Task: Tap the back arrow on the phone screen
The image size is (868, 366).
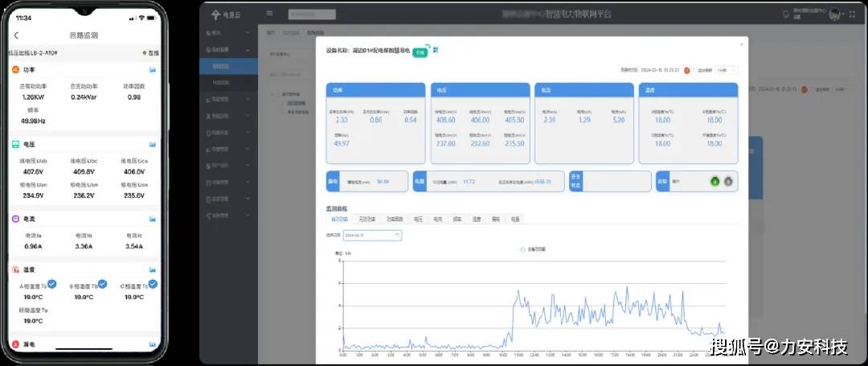Action: (x=17, y=35)
